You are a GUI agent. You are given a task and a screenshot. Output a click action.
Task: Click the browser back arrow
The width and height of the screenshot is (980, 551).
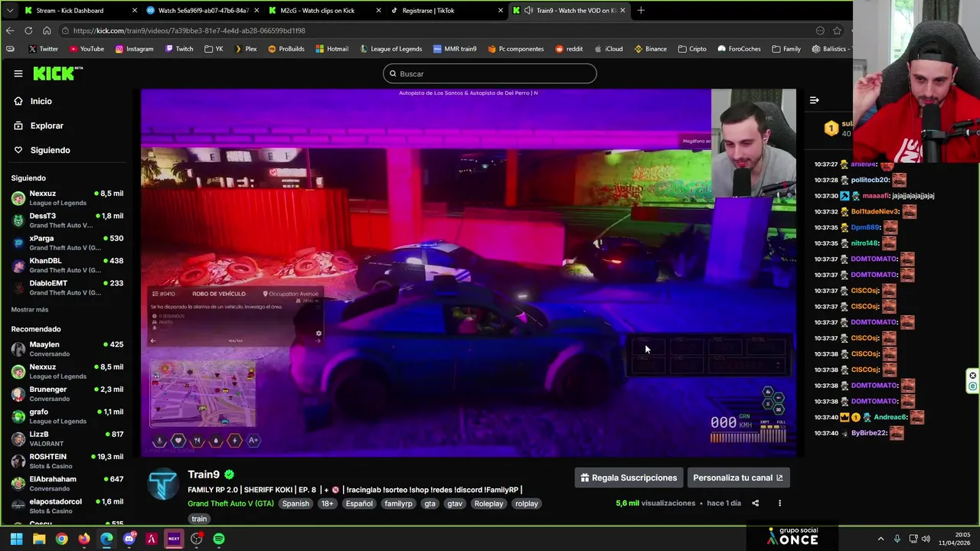tap(10, 31)
